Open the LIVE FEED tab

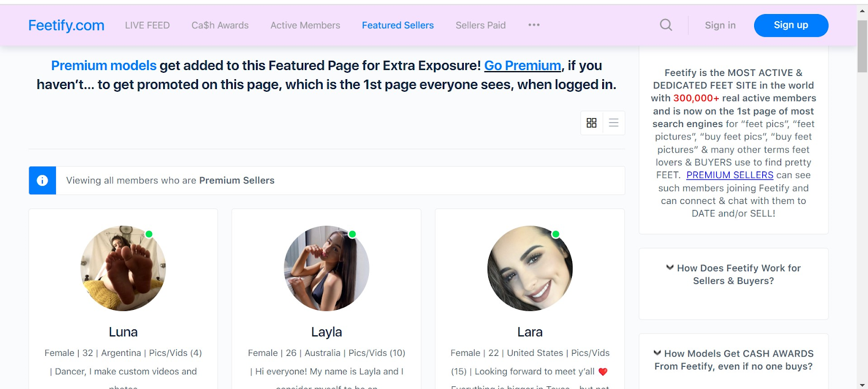click(147, 25)
